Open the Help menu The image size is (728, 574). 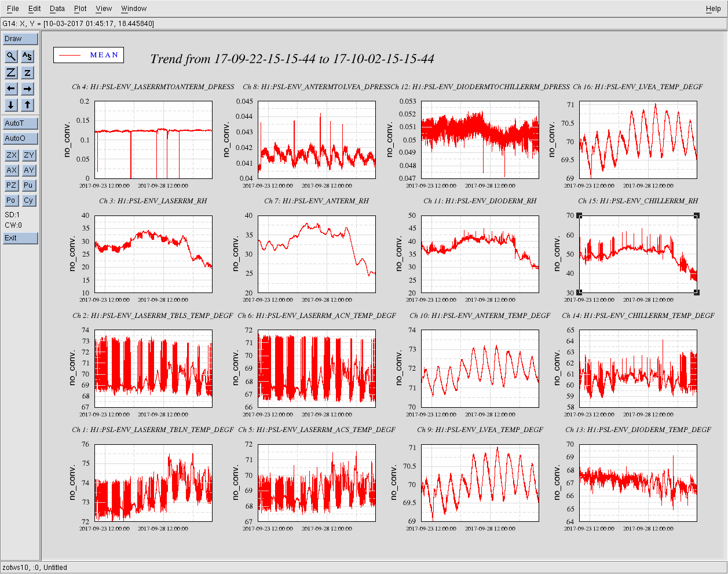(713, 9)
